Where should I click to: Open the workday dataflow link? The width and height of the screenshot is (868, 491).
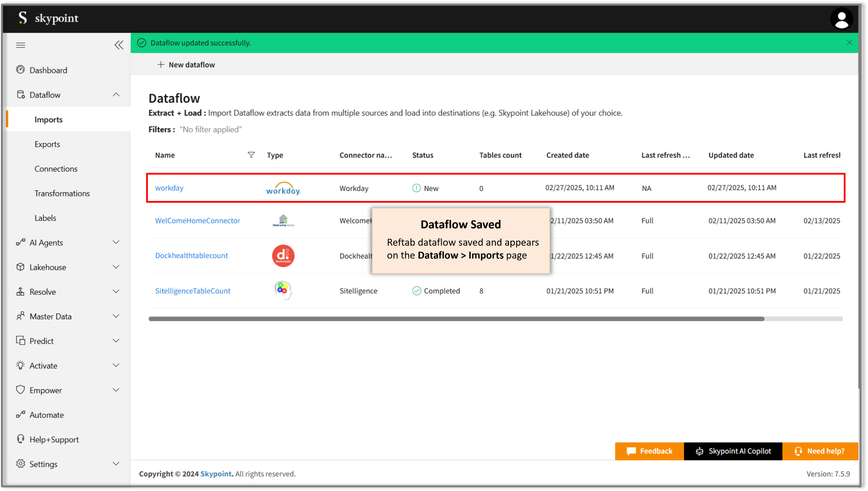pyautogui.click(x=169, y=188)
